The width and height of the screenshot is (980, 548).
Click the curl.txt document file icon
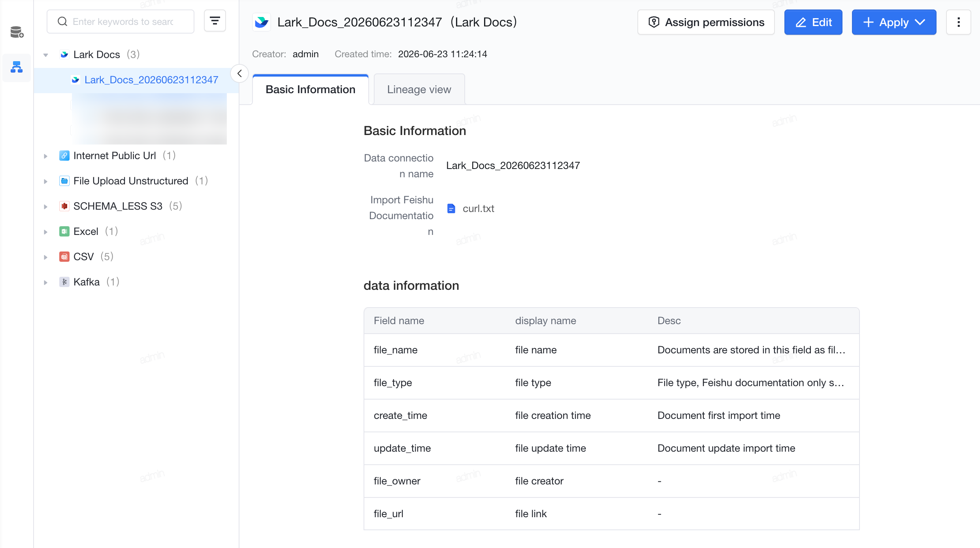(x=451, y=208)
